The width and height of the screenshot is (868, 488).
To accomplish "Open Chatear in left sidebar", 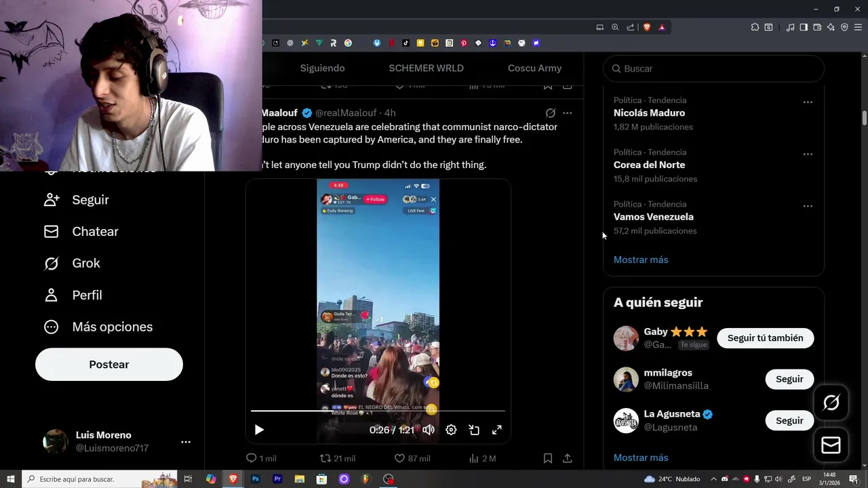I will (81, 232).
